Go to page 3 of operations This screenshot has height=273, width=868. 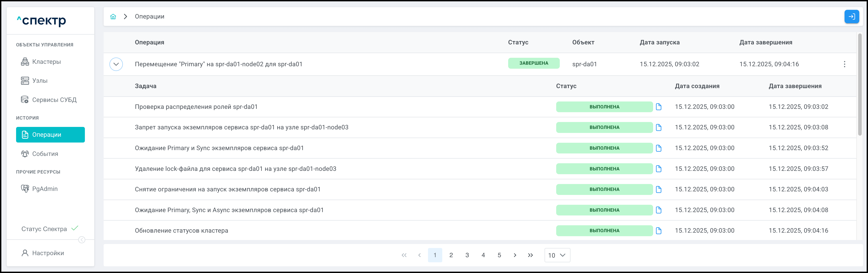(467, 255)
